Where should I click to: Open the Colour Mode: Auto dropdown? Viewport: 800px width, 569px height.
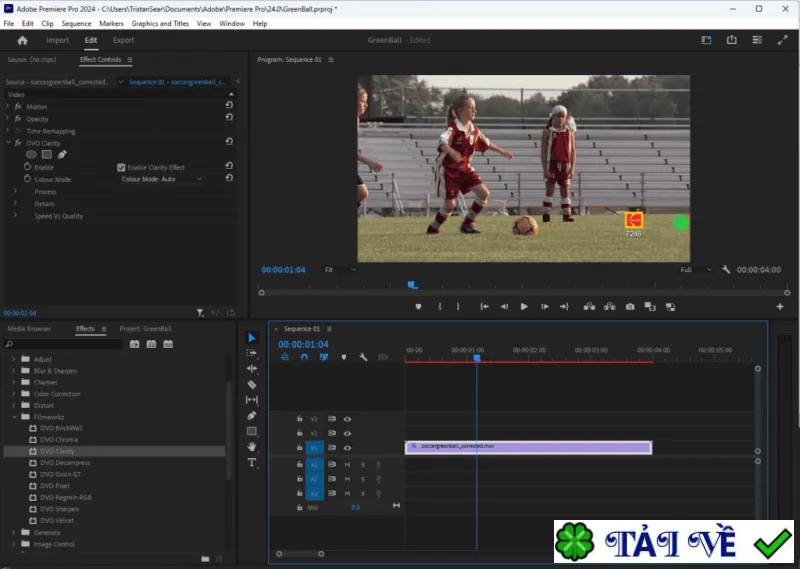tap(161, 179)
